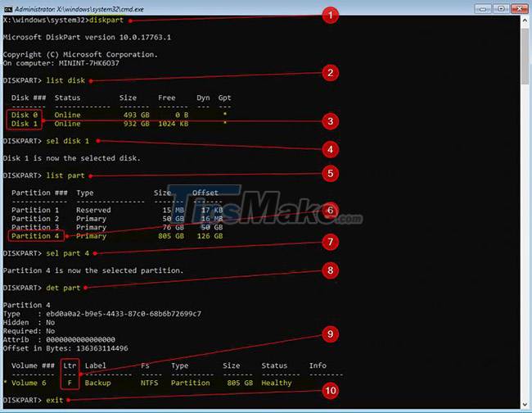Click 'Offset in Bytes: 136363114496' line

(65, 348)
